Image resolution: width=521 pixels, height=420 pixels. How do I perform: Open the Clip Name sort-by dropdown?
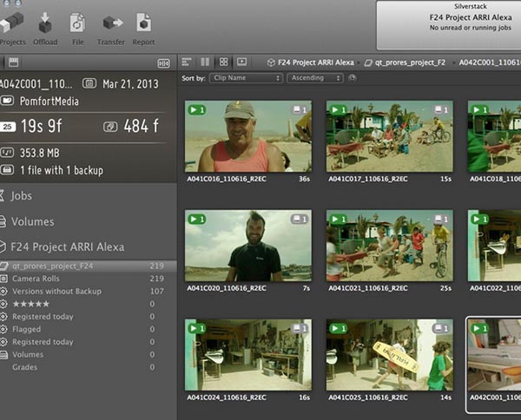(x=246, y=78)
